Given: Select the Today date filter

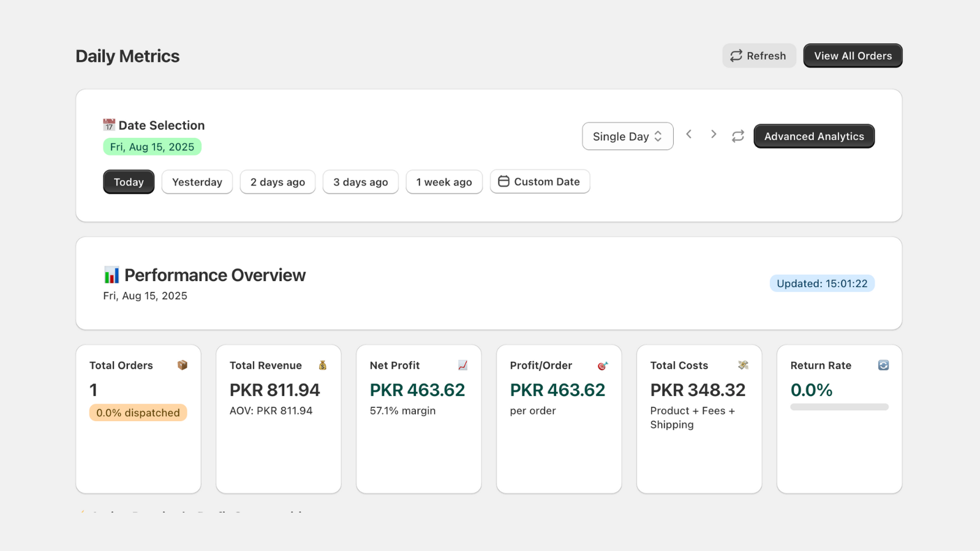Looking at the screenshot, I should point(129,182).
